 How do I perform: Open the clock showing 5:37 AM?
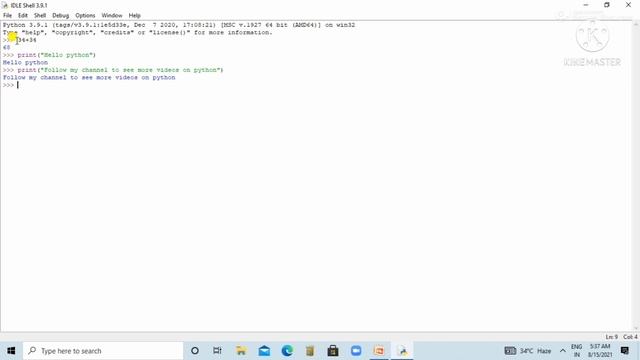600,351
